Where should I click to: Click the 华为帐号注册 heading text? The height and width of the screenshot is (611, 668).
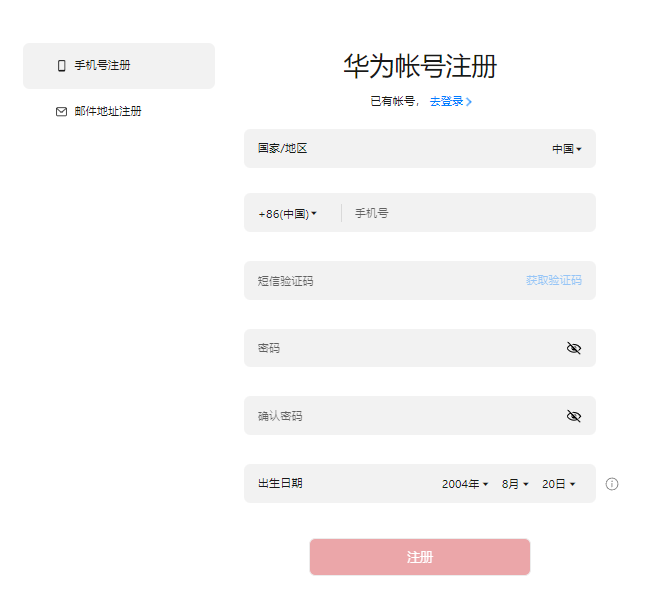pyautogui.click(x=420, y=66)
